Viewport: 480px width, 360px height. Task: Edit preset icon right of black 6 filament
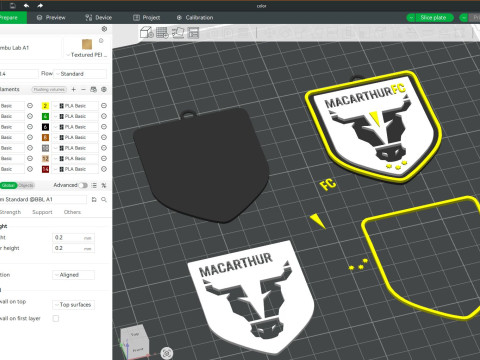pyautogui.click(x=104, y=127)
